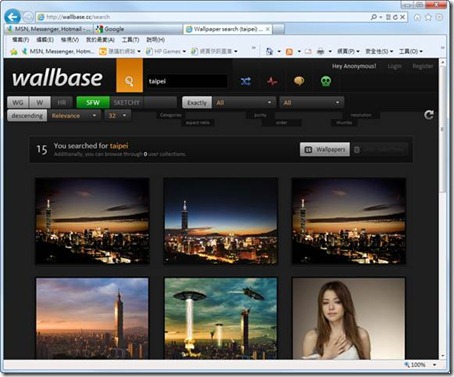Toggle the HR category button
Screen dimensions: 454x377
(62, 102)
